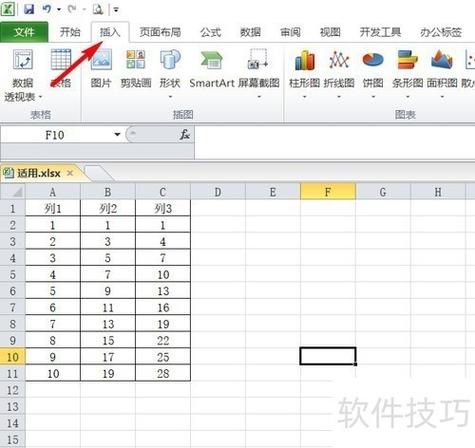Click the Undo arrow icon
The image size is (475, 448).
click(47, 9)
